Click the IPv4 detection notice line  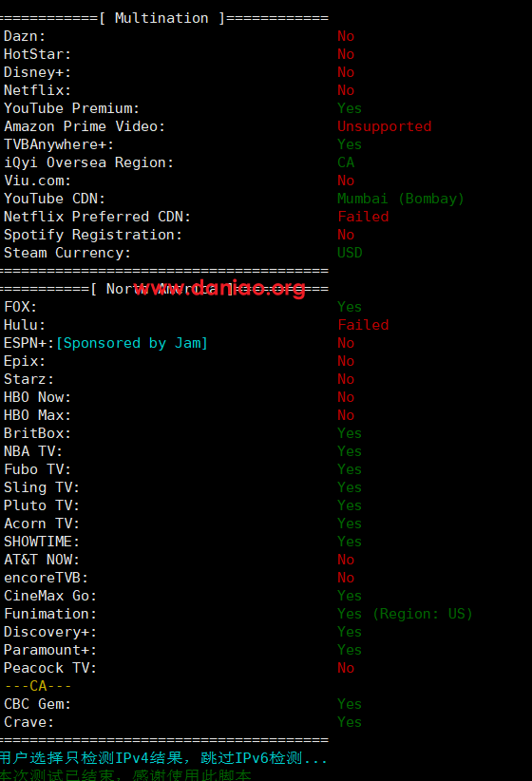[164, 758]
